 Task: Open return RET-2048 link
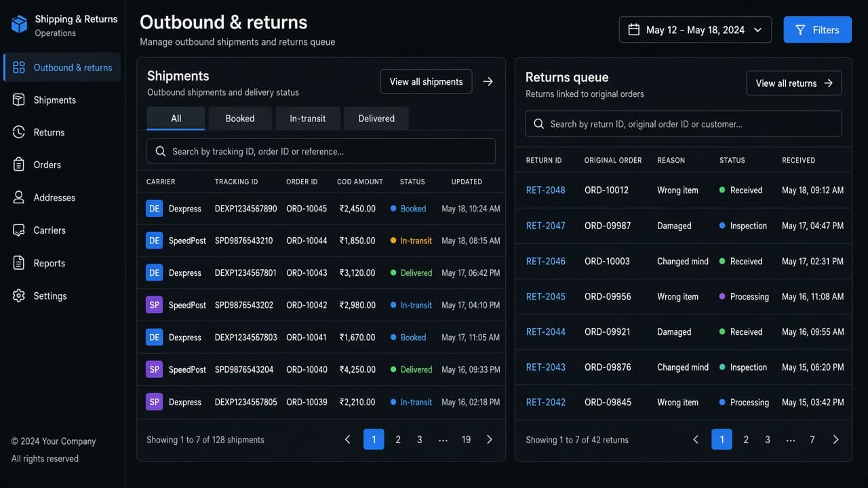click(x=546, y=190)
